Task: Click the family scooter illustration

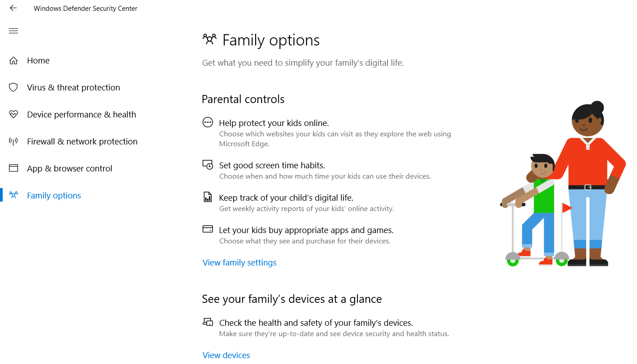Action: (563, 184)
